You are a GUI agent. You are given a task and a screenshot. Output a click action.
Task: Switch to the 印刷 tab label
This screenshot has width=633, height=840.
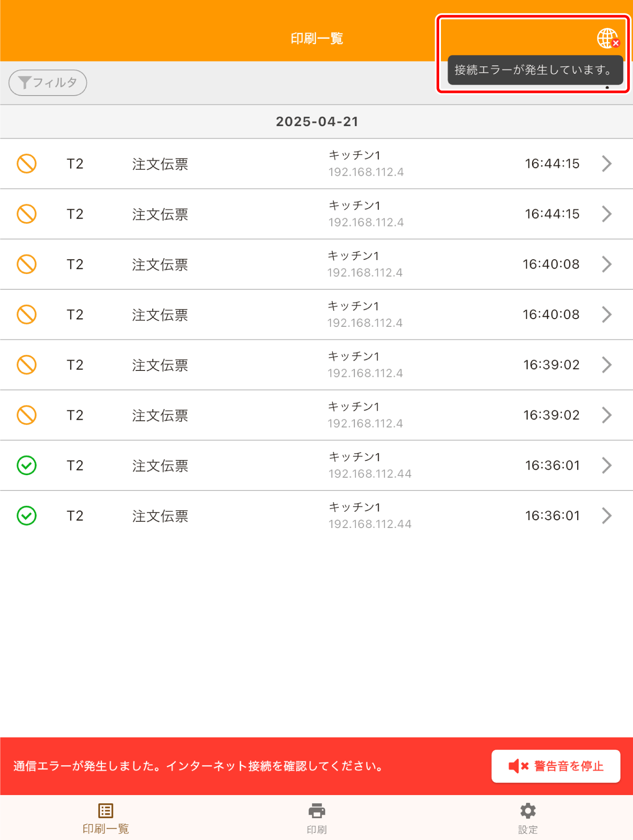[316, 829]
